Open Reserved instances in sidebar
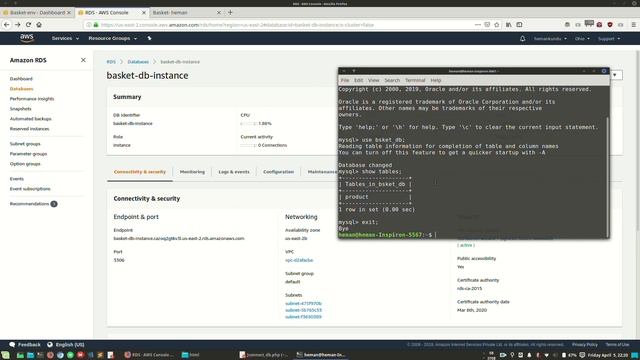The height and width of the screenshot is (360, 640). click(29, 129)
